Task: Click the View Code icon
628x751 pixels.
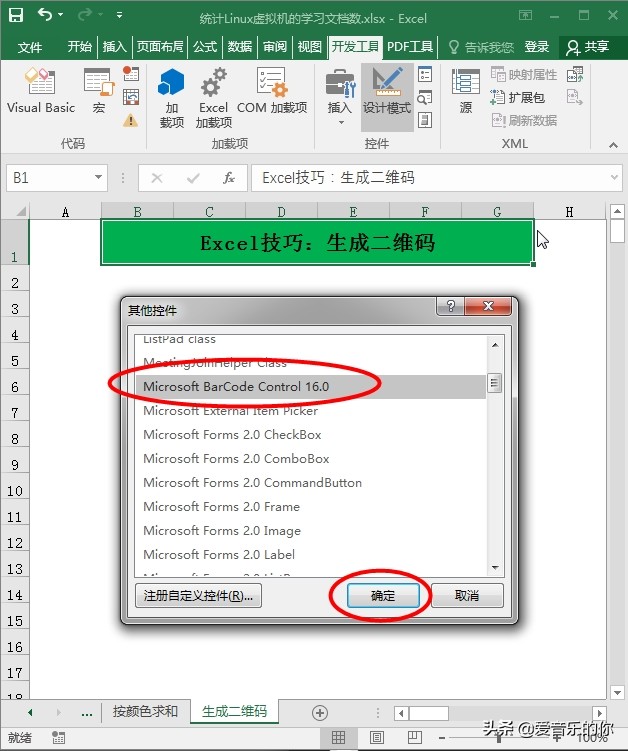Action: click(x=425, y=98)
